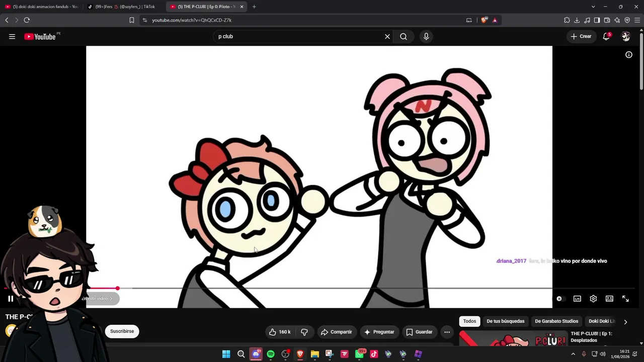Open browser downloads

click(577, 20)
